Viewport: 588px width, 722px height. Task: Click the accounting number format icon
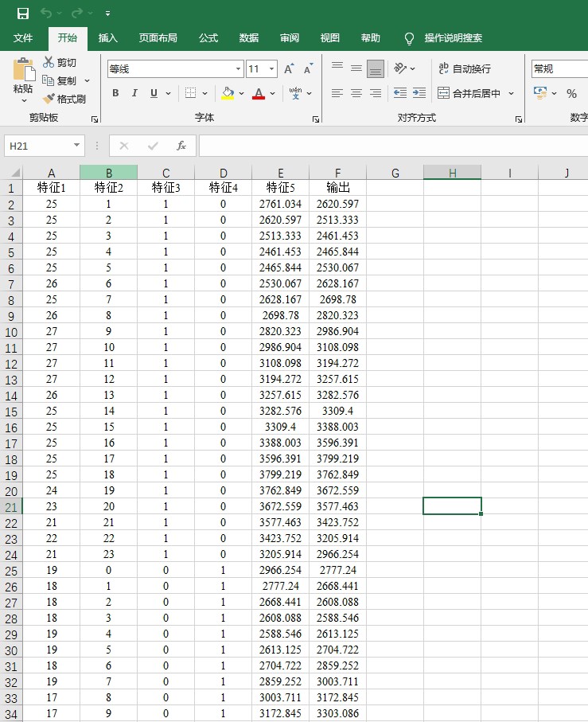point(540,93)
